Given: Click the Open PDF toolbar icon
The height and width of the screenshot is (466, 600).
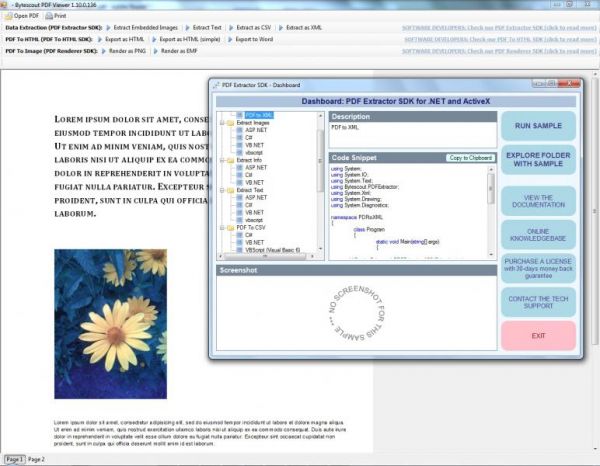Looking at the screenshot, I should (x=8, y=17).
